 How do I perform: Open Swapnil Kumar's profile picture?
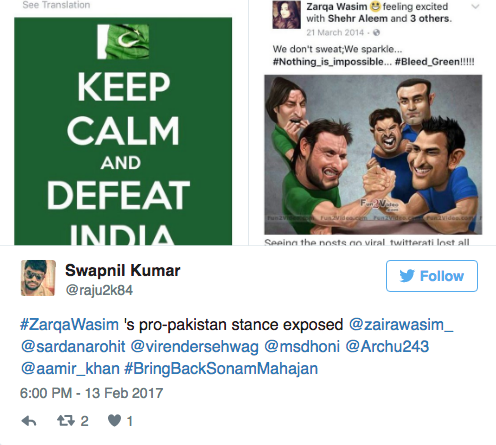point(38,278)
